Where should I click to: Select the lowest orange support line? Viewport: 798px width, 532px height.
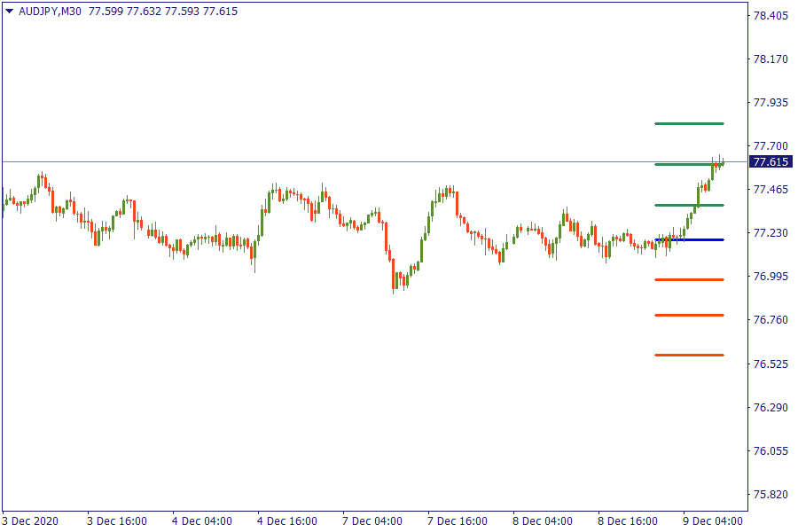point(690,355)
